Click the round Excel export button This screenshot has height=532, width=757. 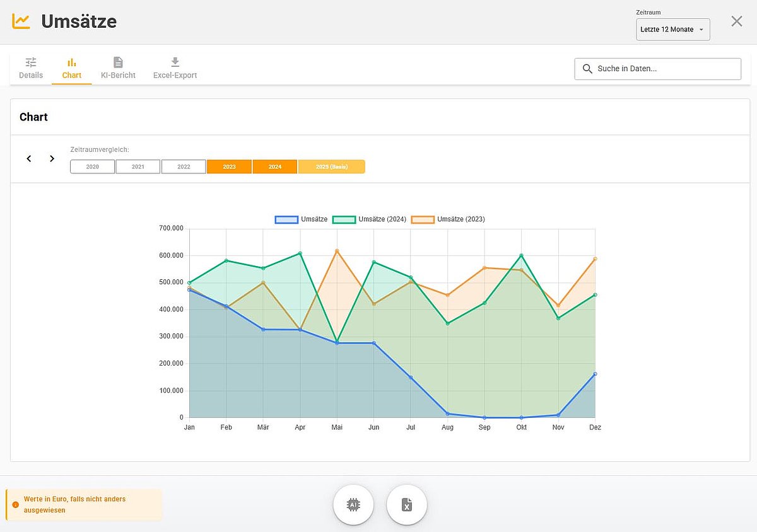click(407, 504)
